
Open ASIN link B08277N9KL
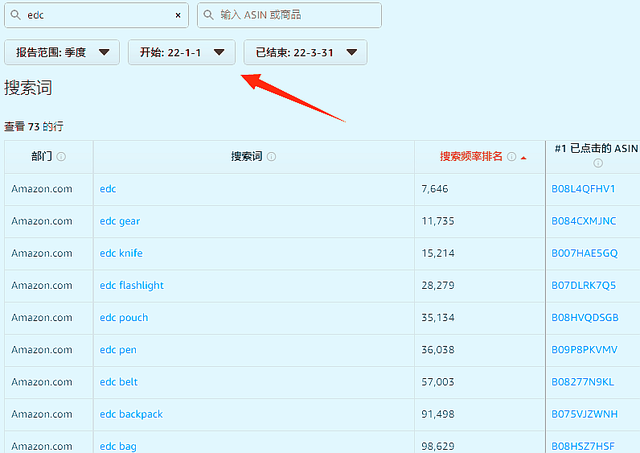pos(582,382)
